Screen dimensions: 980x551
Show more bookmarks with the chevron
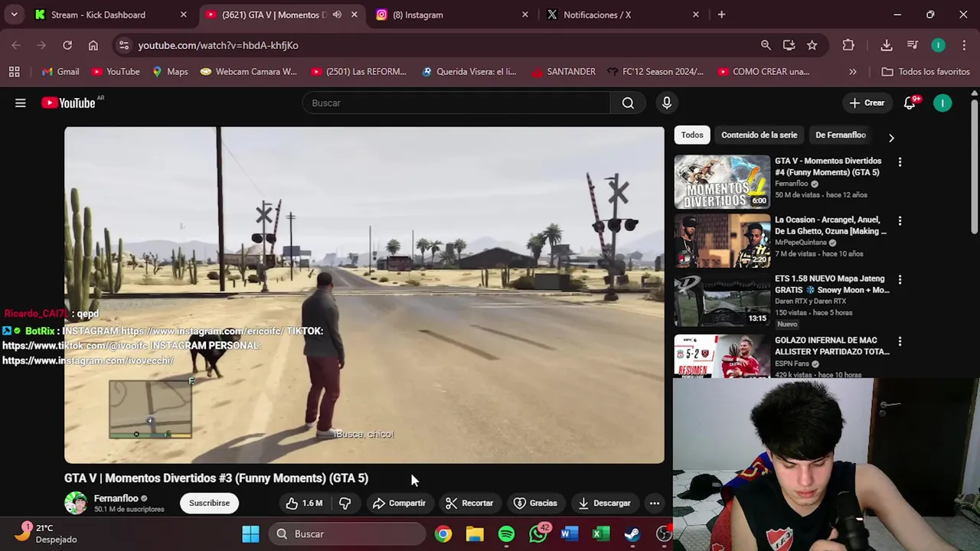coord(853,71)
